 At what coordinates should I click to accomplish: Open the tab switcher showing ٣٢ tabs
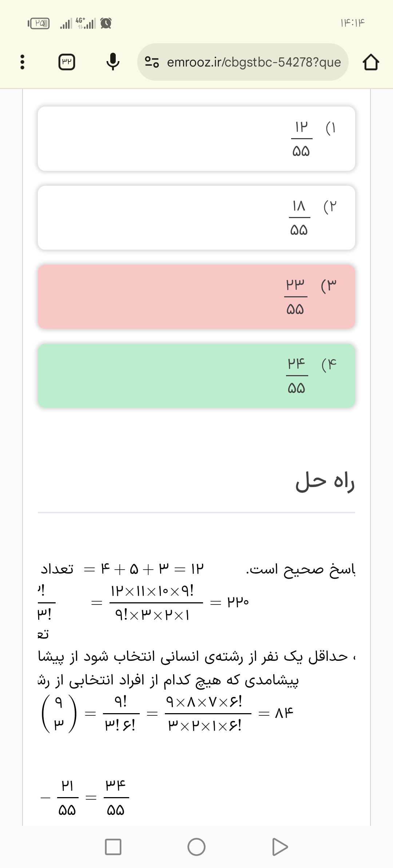(x=67, y=62)
